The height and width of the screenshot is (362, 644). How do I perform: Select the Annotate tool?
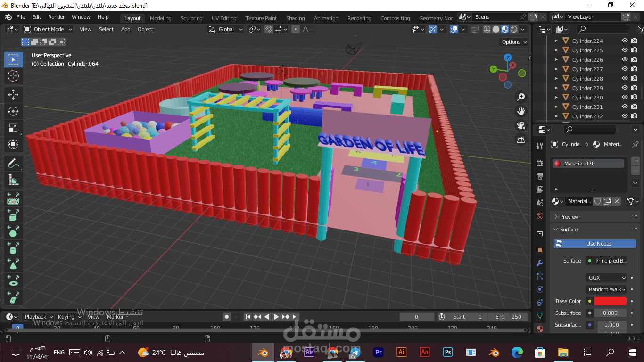13,163
